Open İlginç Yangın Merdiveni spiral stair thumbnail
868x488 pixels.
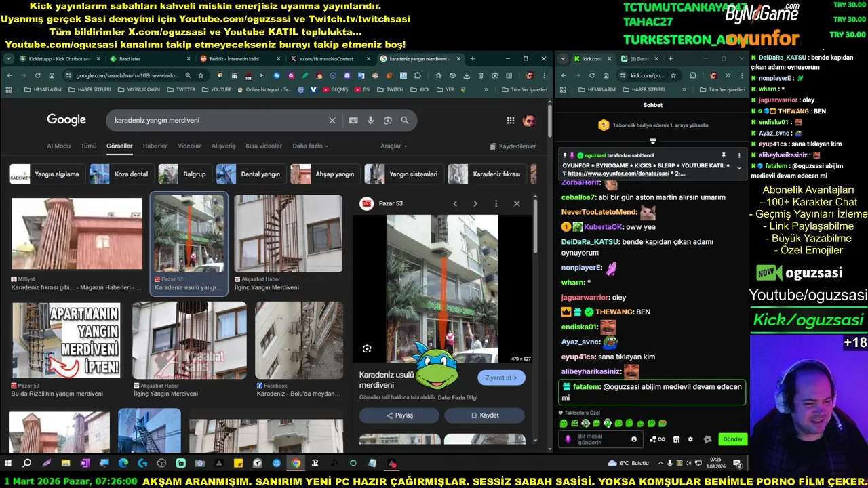pyautogui.click(x=288, y=234)
